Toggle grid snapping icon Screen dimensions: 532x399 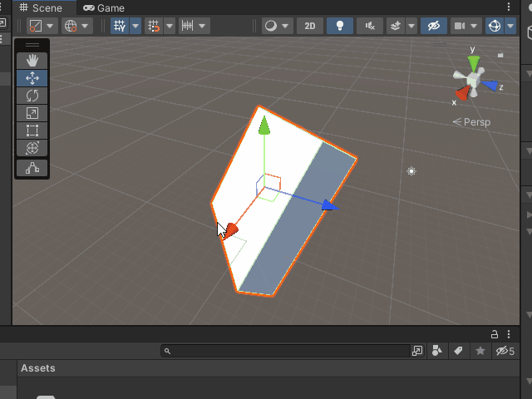pos(154,26)
